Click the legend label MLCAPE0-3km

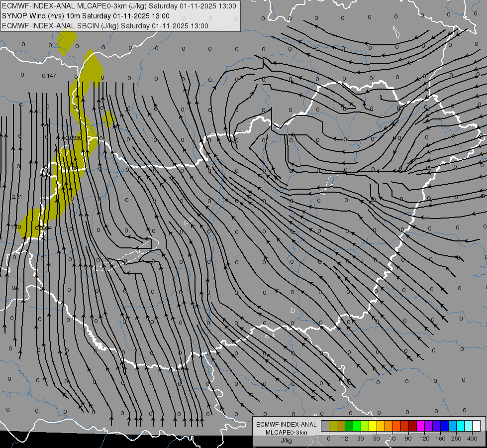point(287,433)
